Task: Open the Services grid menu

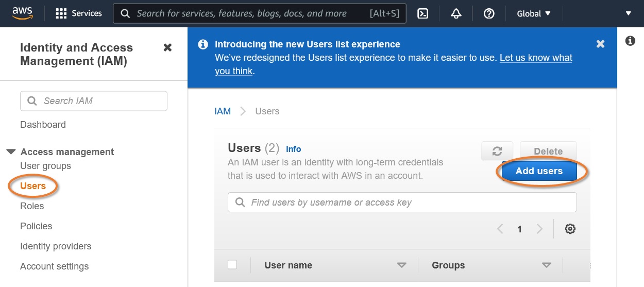Action: (61, 13)
